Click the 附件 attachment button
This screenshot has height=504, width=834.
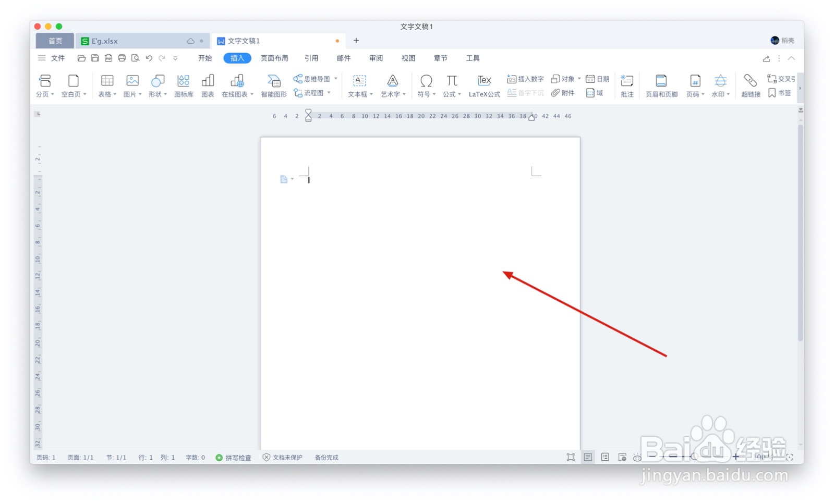point(563,93)
